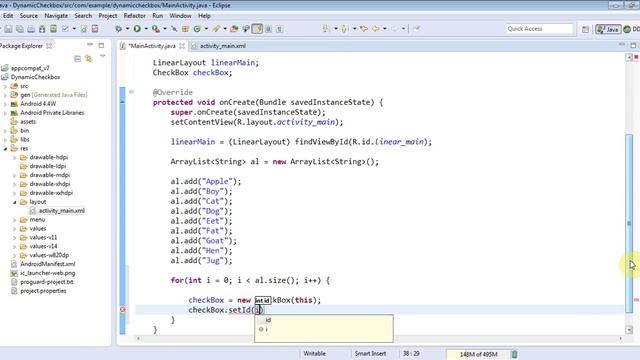Click the error marker beside checkBox.setId line
This screenshot has height=360, width=640.
click(x=122, y=310)
